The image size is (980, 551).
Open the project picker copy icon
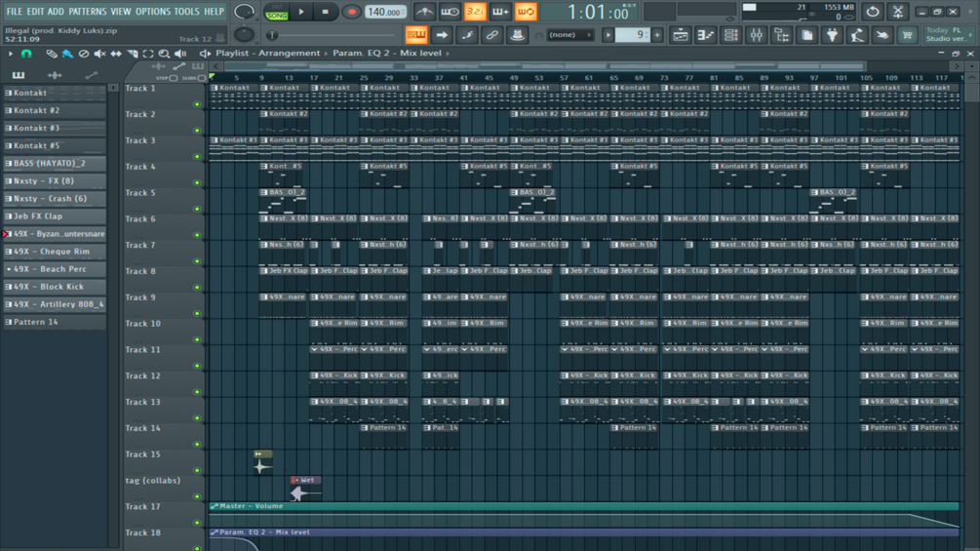[806, 35]
